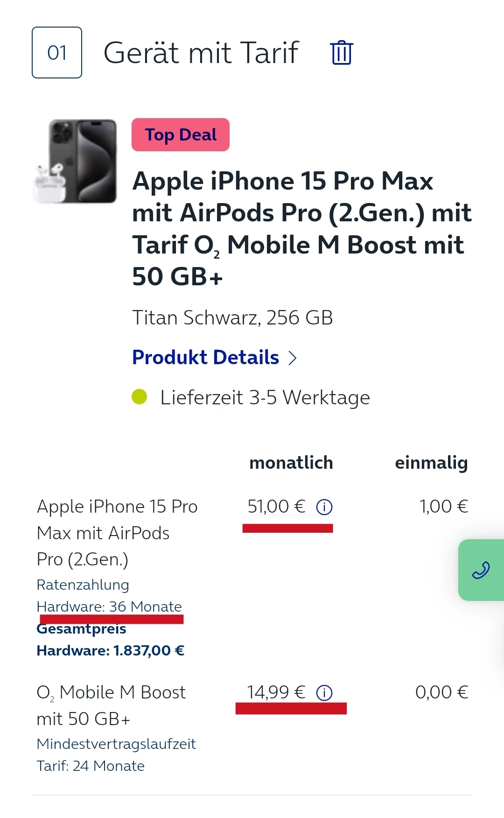Click the O2 Mobile M Boost tariff row label

click(111, 705)
